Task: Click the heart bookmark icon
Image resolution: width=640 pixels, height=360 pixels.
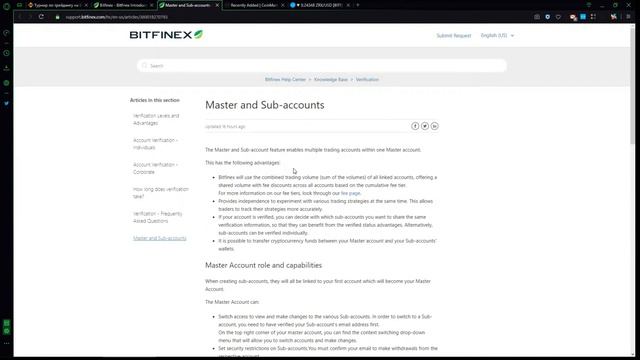Action: [558, 17]
